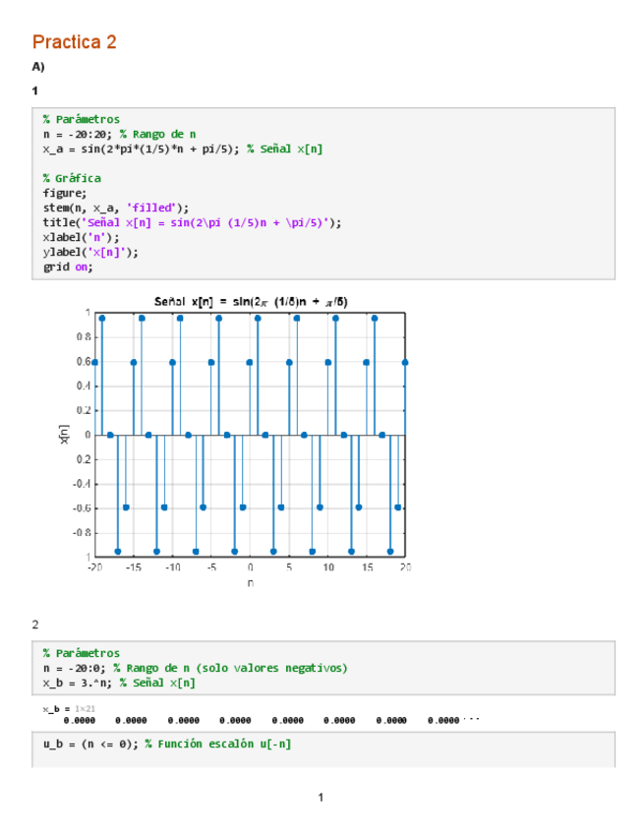Click the ylabel('x[n]') code line
This screenshot has width=644, height=834.
88,252
